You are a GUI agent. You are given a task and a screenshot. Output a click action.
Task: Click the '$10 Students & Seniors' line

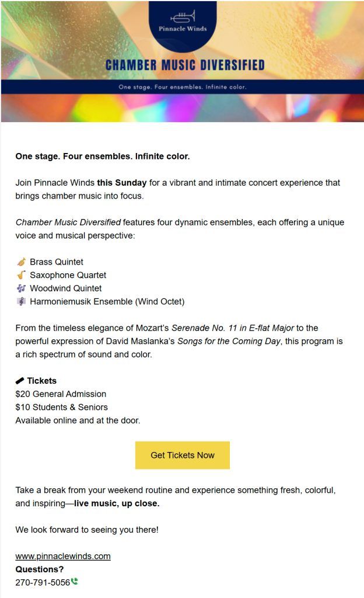61,407
